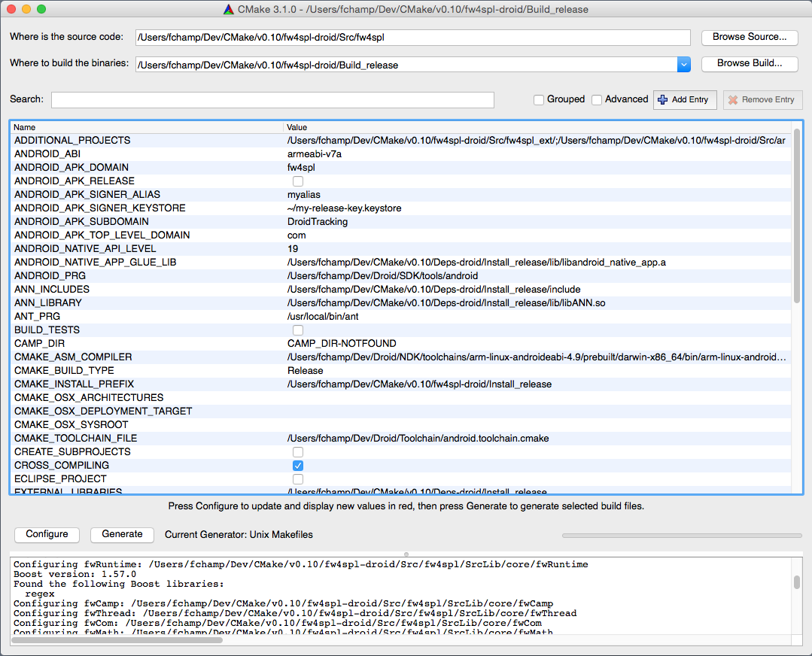The height and width of the screenshot is (656, 812).
Task: Click the ~/my-release-key.keystore value
Action: point(345,208)
